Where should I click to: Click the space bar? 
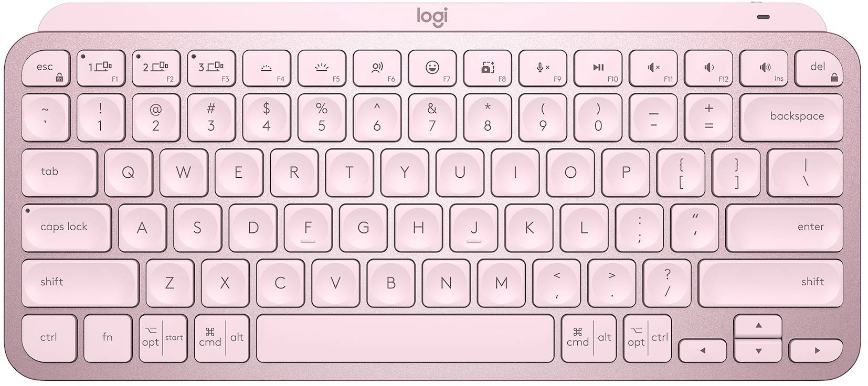pos(405,338)
